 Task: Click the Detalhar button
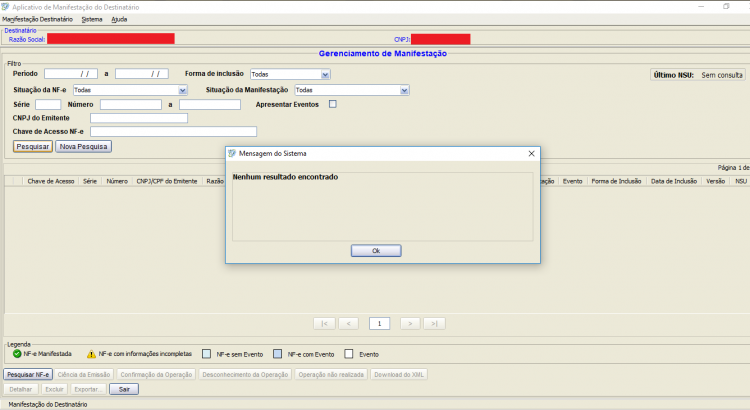21,389
